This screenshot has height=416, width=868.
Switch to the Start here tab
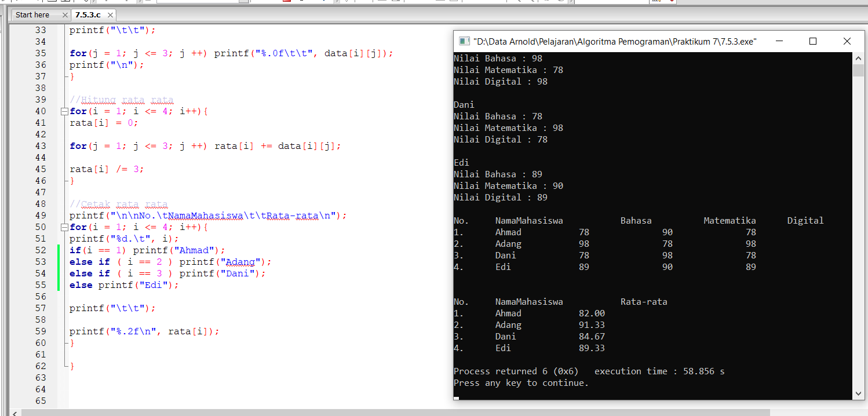pos(32,14)
